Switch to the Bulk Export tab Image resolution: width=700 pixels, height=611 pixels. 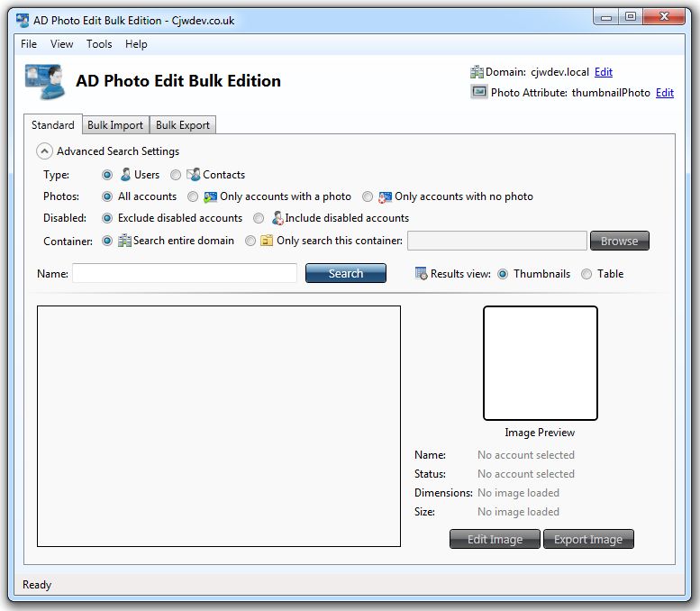coord(183,125)
